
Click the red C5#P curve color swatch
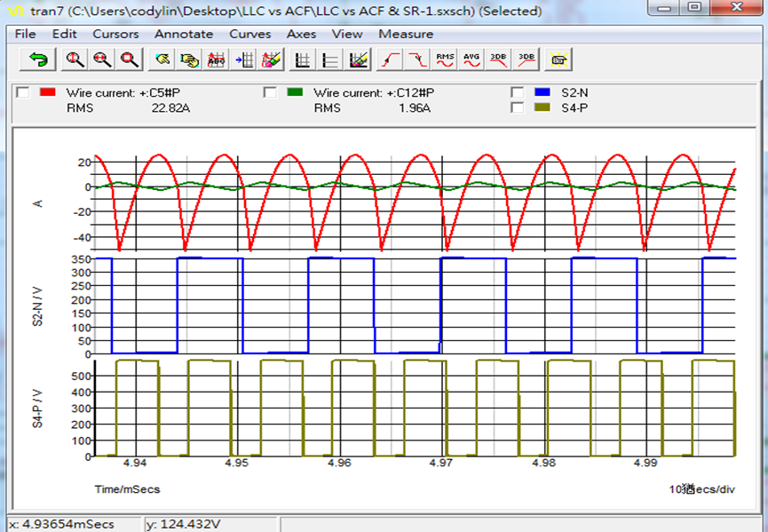pyautogui.click(x=48, y=92)
